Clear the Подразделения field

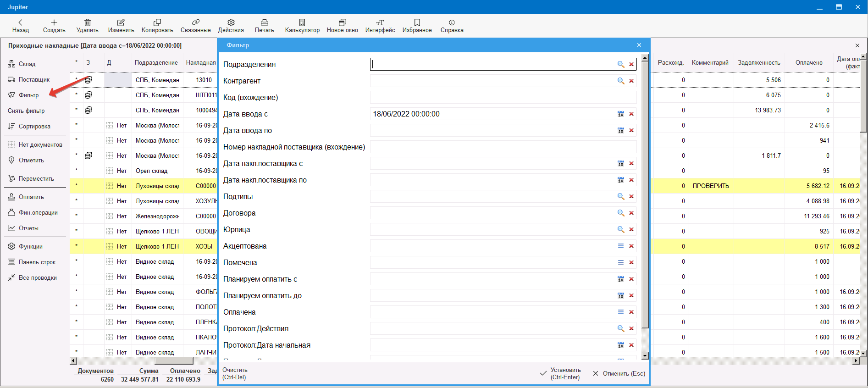click(631, 64)
